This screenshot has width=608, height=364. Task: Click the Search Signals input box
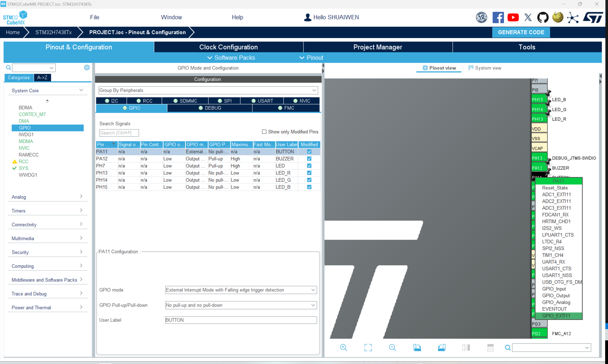pos(119,133)
